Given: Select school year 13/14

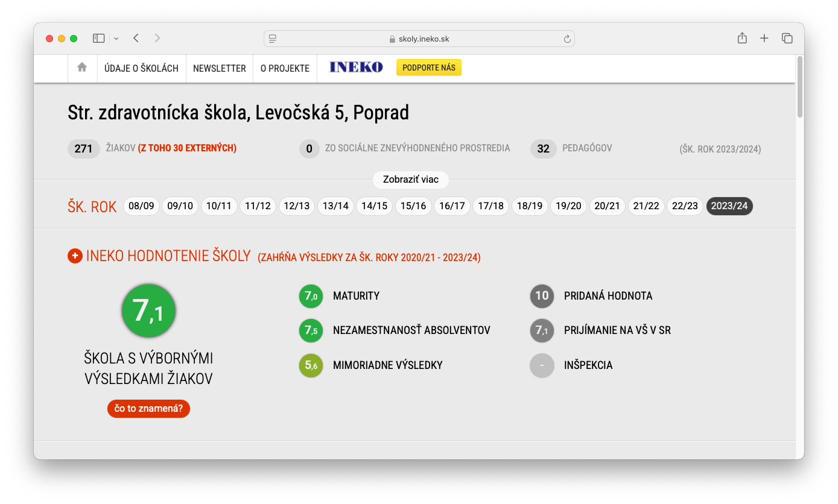Looking at the screenshot, I should tap(335, 206).
